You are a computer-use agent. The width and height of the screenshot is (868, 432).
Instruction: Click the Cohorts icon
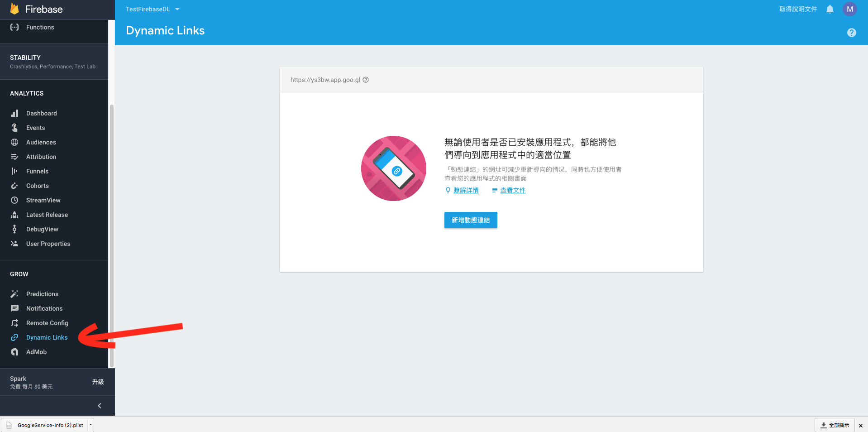(x=14, y=186)
